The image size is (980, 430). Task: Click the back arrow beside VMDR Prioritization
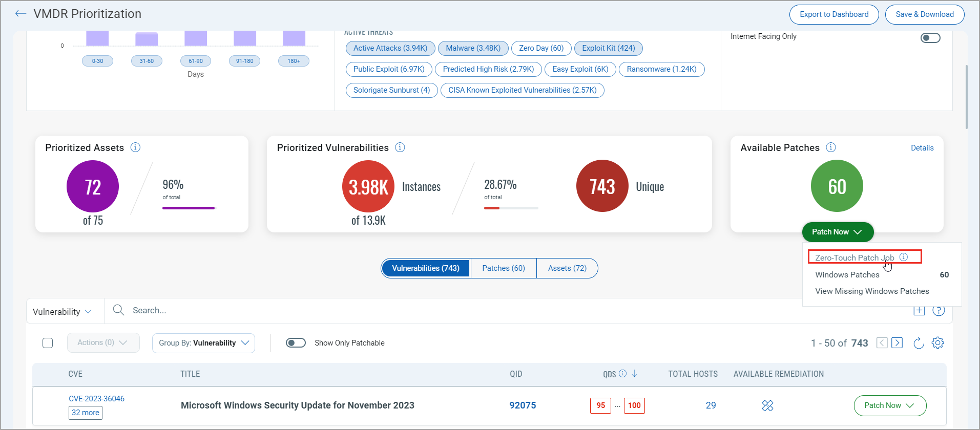pos(20,14)
